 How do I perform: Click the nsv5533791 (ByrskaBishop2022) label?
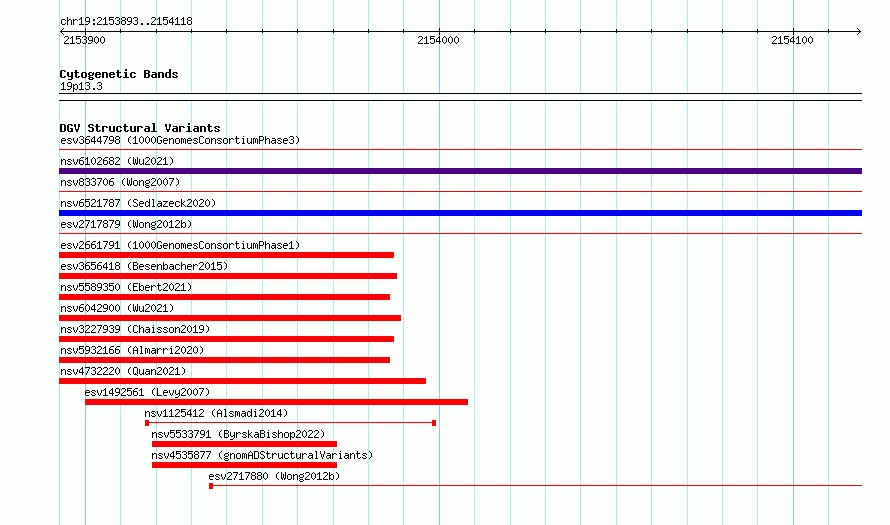pos(238,434)
